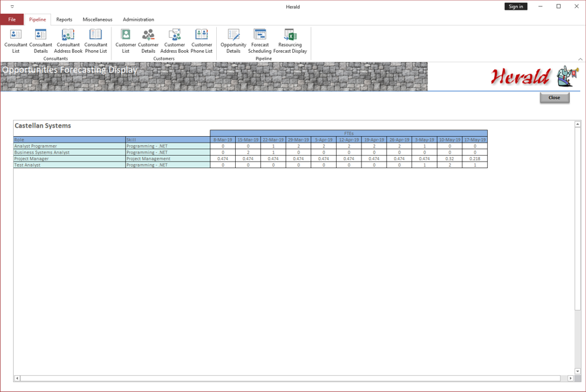Click Test Analyst skill Programming - .NET

click(167, 165)
